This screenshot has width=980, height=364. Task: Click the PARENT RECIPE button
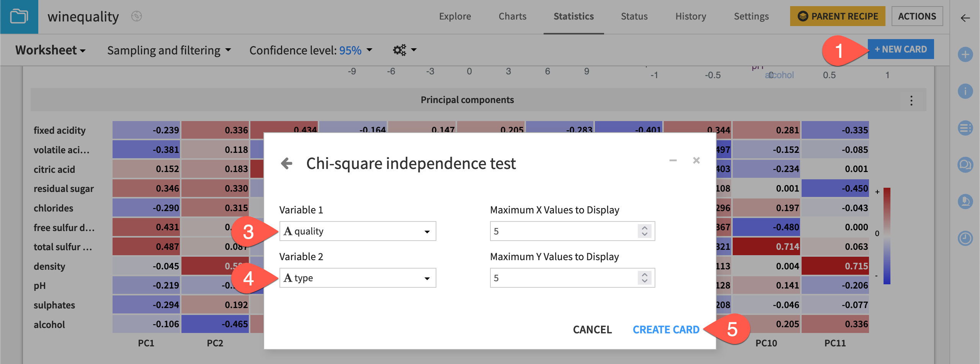pos(837,16)
